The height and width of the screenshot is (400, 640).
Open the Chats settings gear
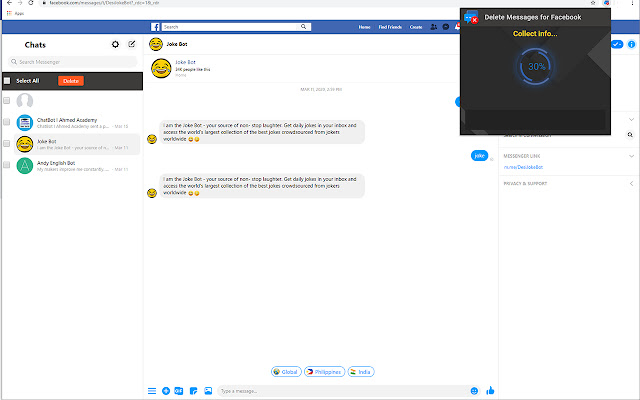pyautogui.click(x=116, y=44)
